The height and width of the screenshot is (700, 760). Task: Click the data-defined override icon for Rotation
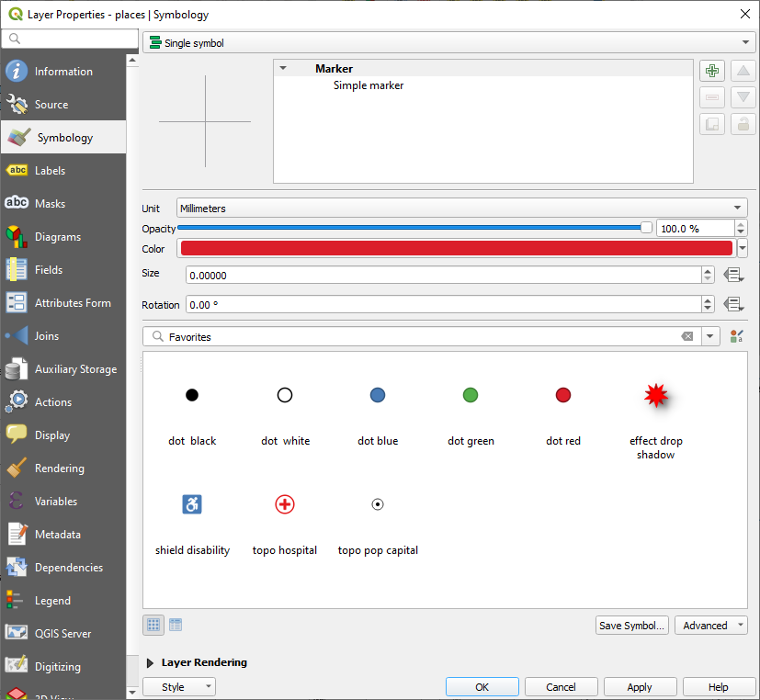pos(732,304)
